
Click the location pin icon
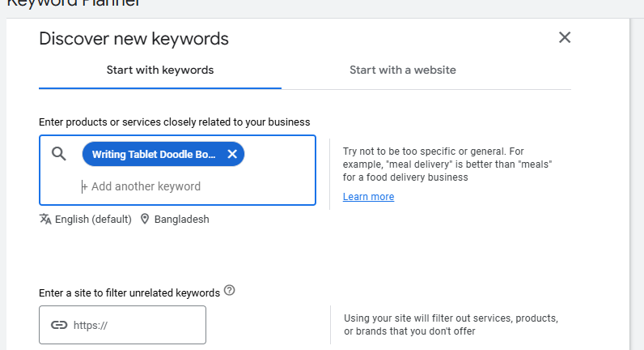tap(145, 219)
